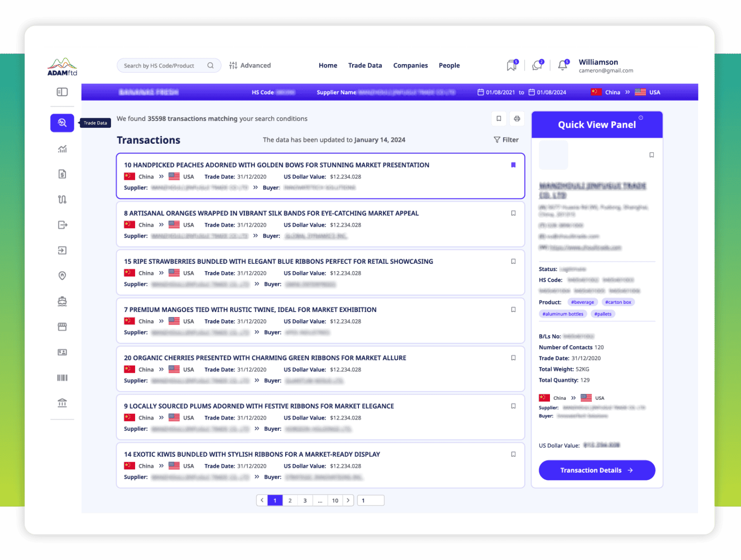Click the small circle icon in Quick View Panel header
The image size is (741, 560).
641,118
